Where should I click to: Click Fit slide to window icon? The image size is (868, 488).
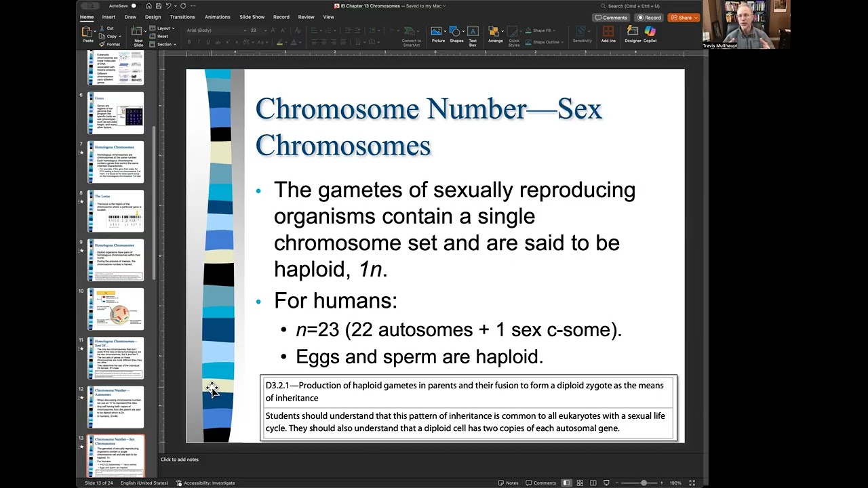(x=692, y=483)
